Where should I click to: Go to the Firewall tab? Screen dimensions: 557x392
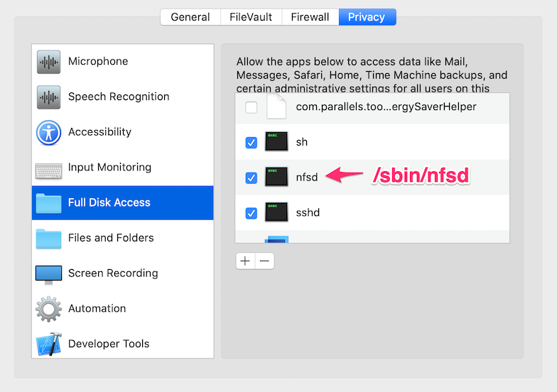[310, 17]
